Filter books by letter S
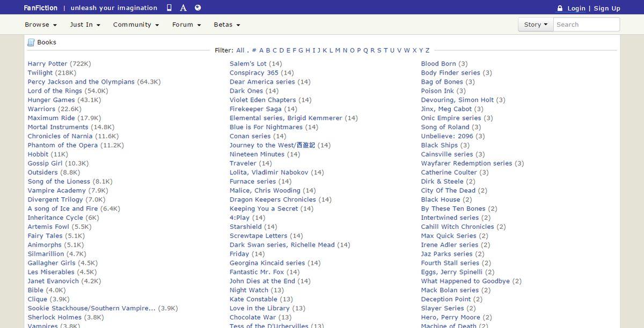This screenshot has height=328, width=644. pos(379,50)
